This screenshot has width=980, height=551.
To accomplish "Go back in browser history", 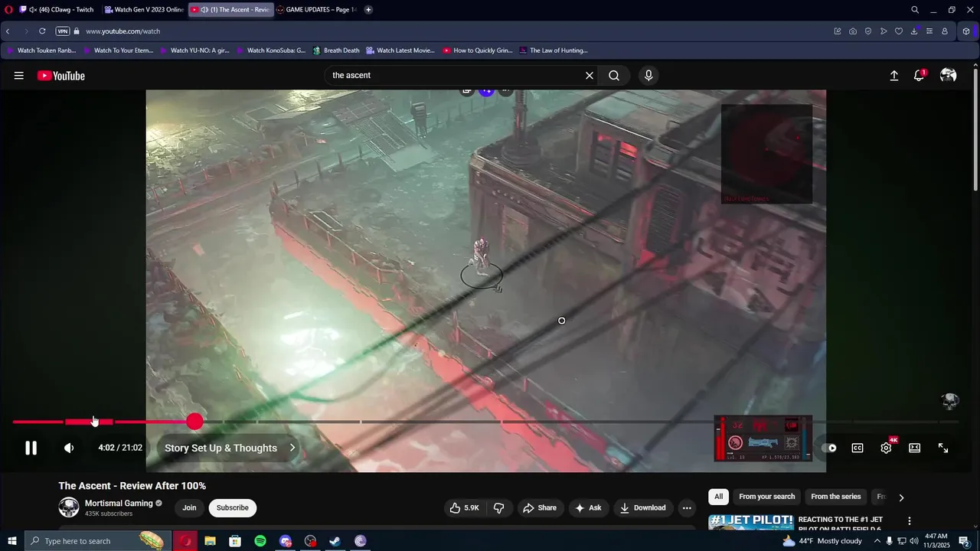I will pos(8,31).
